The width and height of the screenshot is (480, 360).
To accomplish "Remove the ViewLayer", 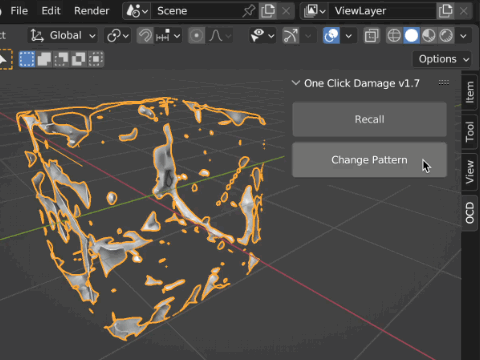I will [x=463, y=11].
